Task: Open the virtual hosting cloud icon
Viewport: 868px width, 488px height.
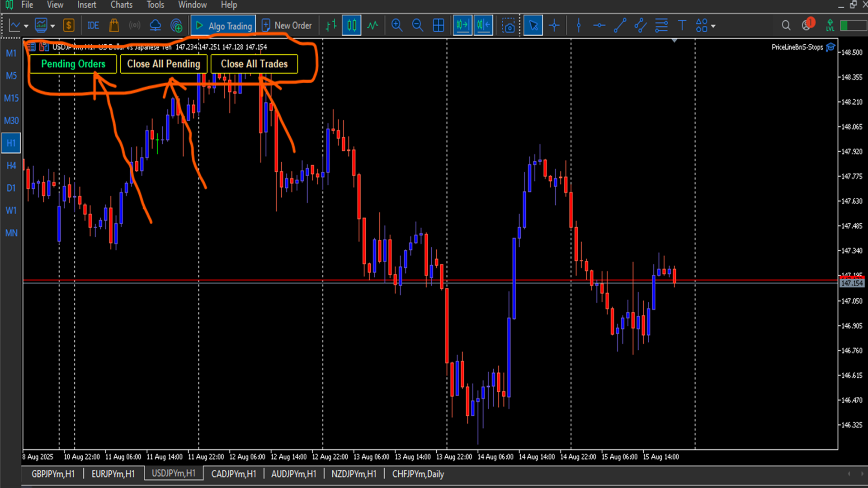Action: [x=156, y=26]
